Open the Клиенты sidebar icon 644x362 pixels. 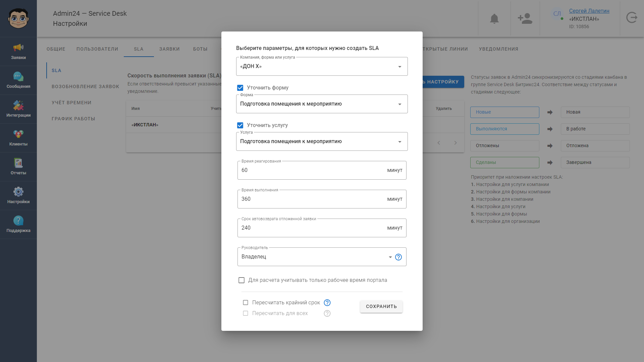click(18, 134)
